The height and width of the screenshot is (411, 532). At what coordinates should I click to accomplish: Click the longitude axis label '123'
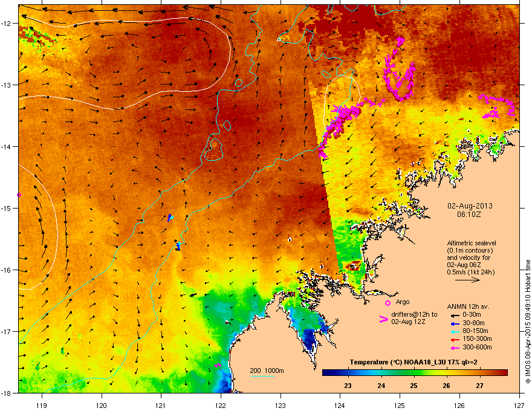(281, 406)
